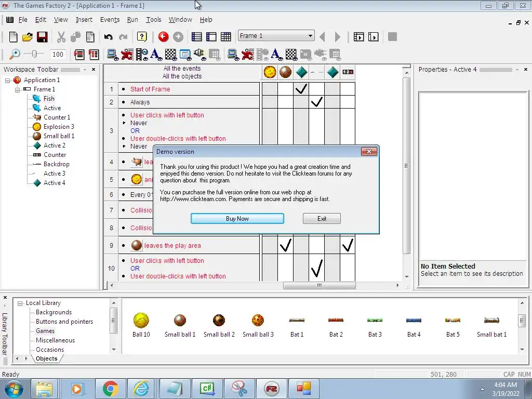532x399 pixels.
Task: Select Bat 4 in the library
Action: (414, 326)
